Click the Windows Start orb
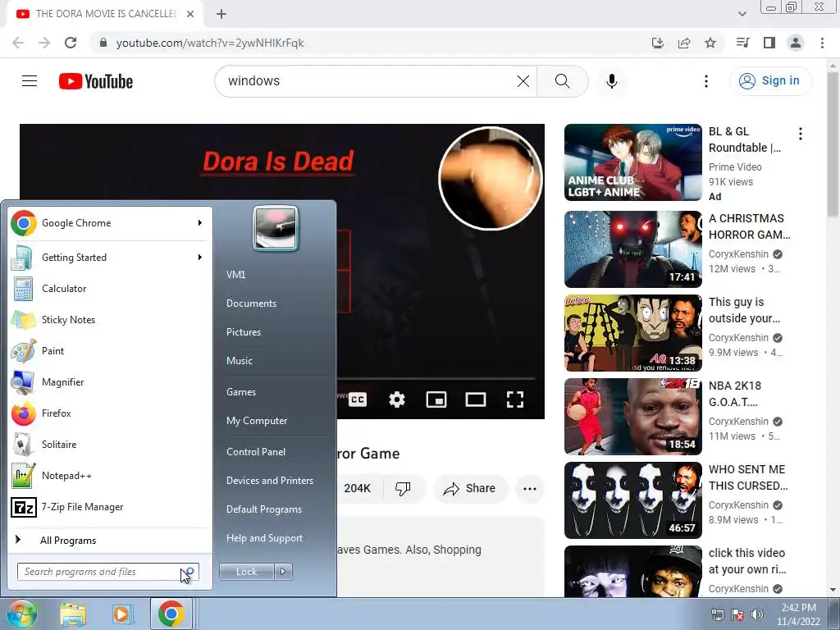 point(21,614)
